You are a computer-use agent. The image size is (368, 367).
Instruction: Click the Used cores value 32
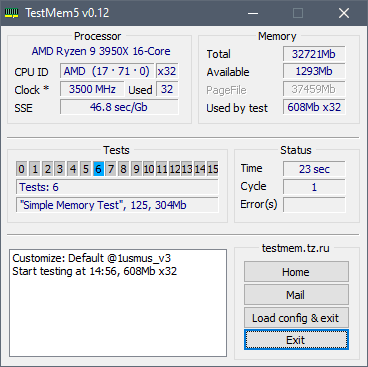(167, 89)
